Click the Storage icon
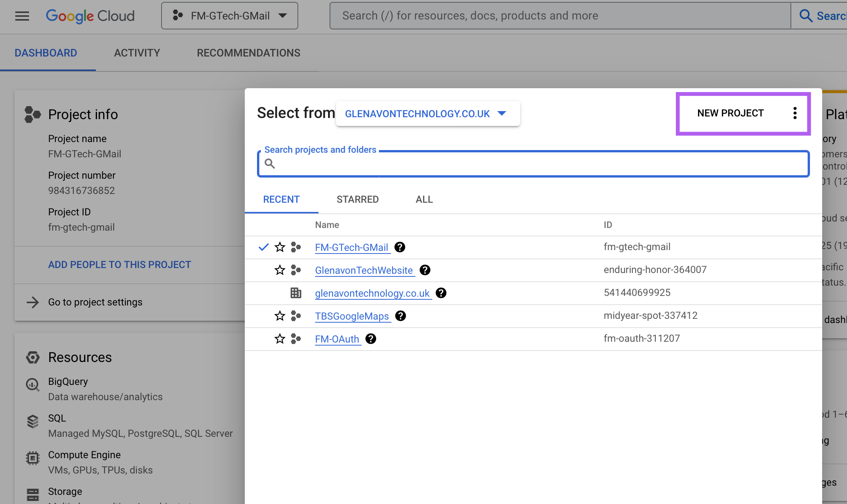Image resolution: width=847 pixels, height=504 pixels. click(33, 494)
